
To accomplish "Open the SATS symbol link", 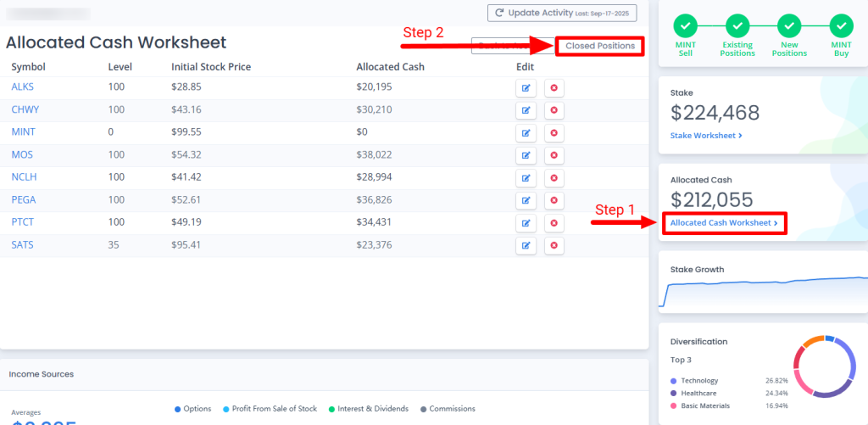I will [x=23, y=246].
